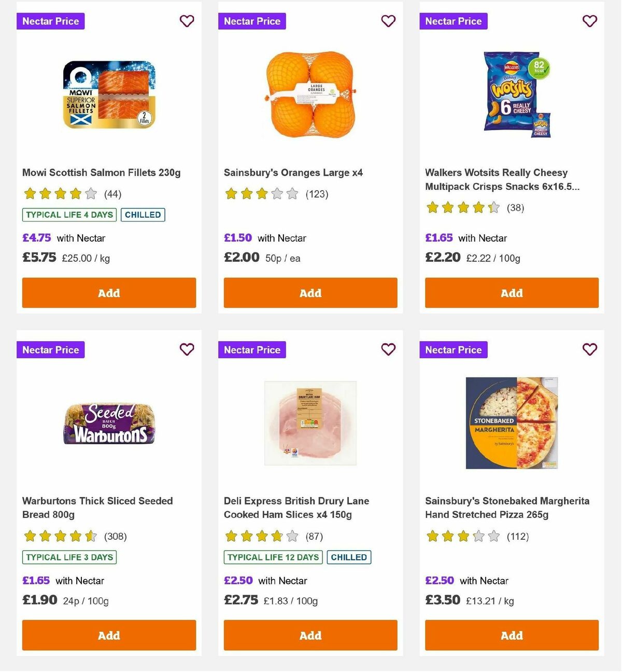
Task: Click the Nectar Price badge on the salmon product
Action: point(50,21)
